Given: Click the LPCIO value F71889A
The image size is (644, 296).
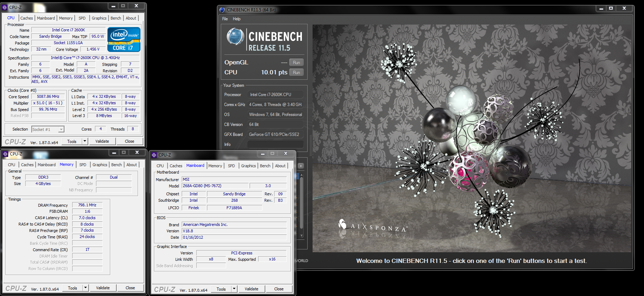Looking at the screenshot, I should pos(234,208).
